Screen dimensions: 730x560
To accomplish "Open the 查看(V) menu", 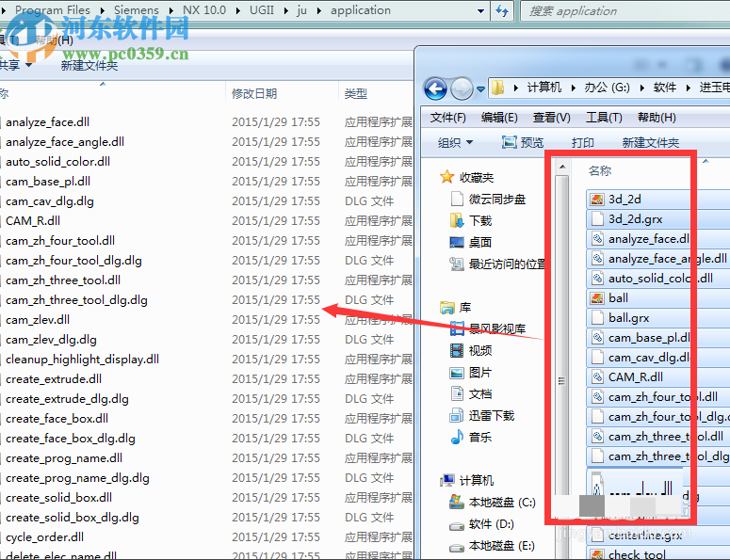I will pyautogui.click(x=551, y=118).
